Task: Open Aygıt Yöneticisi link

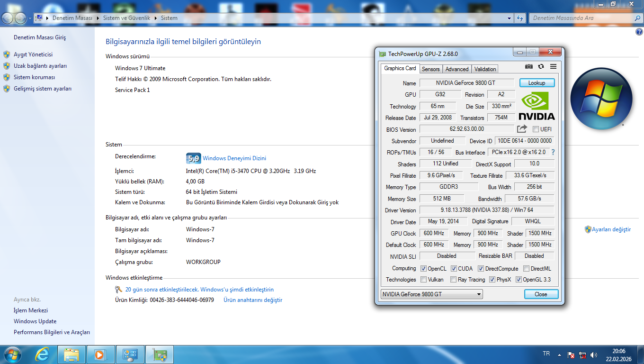Action: (33, 55)
